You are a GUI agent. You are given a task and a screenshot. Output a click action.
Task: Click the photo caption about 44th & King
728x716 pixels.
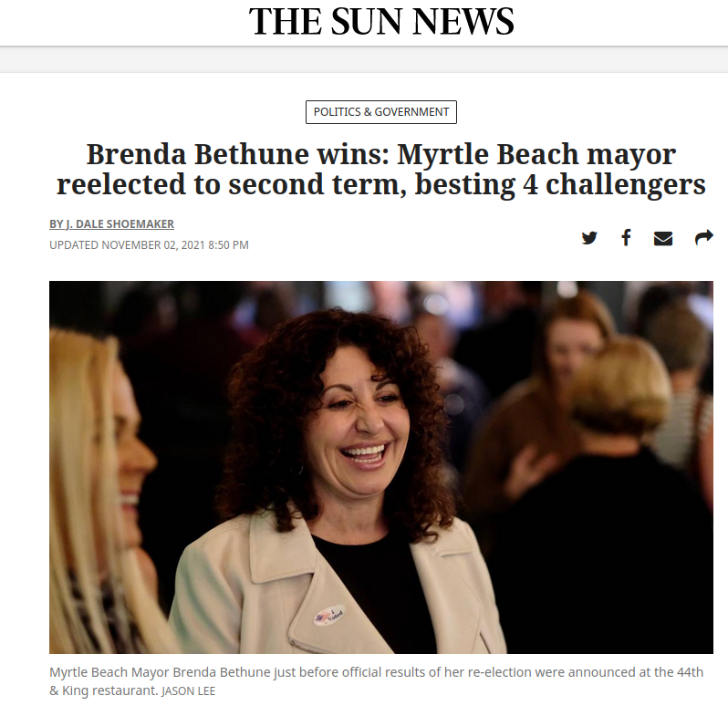(376, 681)
